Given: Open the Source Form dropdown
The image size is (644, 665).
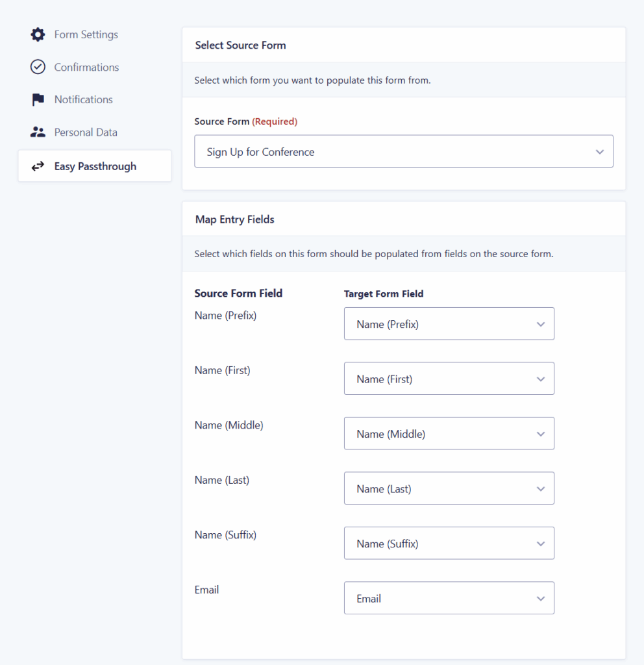Looking at the screenshot, I should pyautogui.click(x=404, y=151).
